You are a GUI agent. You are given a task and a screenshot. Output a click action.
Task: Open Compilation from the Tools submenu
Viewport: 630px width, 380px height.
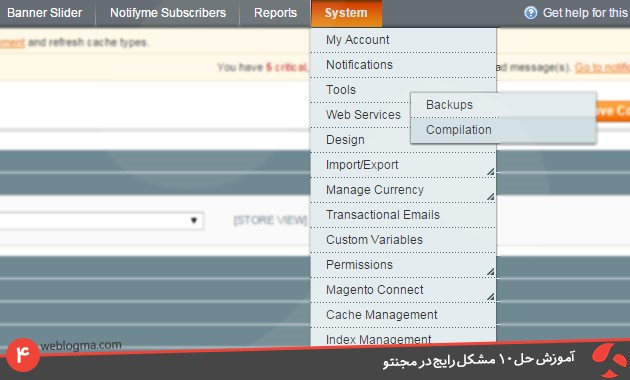point(503,130)
